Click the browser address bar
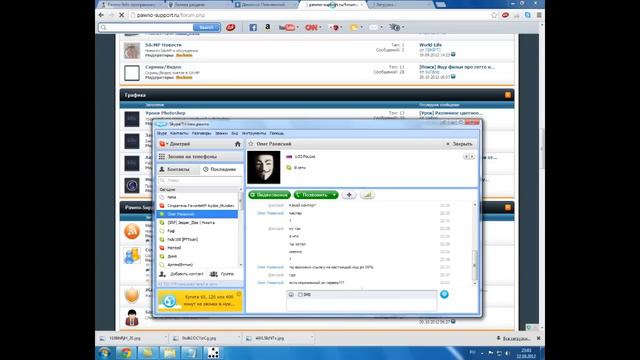Viewport: 640px width, 360px height. click(310, 15)
